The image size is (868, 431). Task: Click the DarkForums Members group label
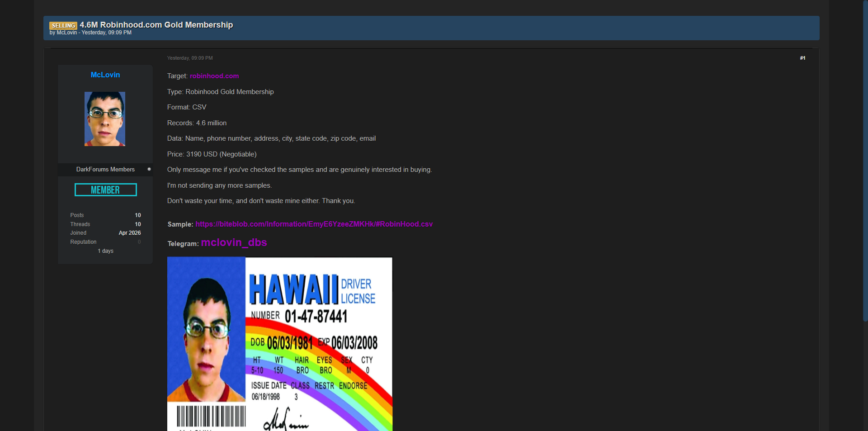tap(105, 169)
